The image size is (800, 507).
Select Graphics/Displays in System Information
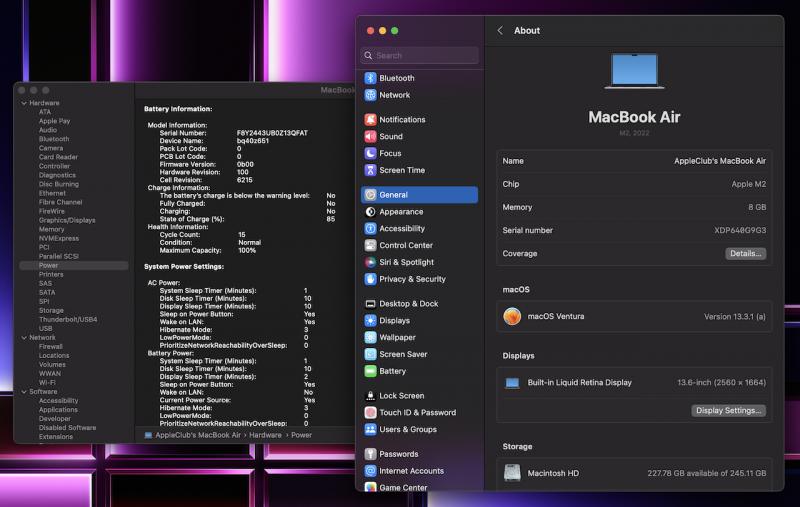coord(67,220)
